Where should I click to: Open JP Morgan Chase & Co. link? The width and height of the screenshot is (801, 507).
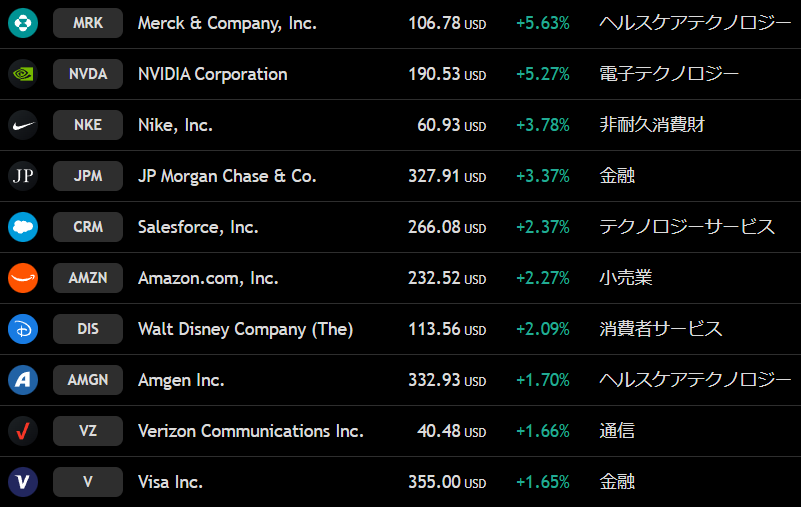click(227, 176)
